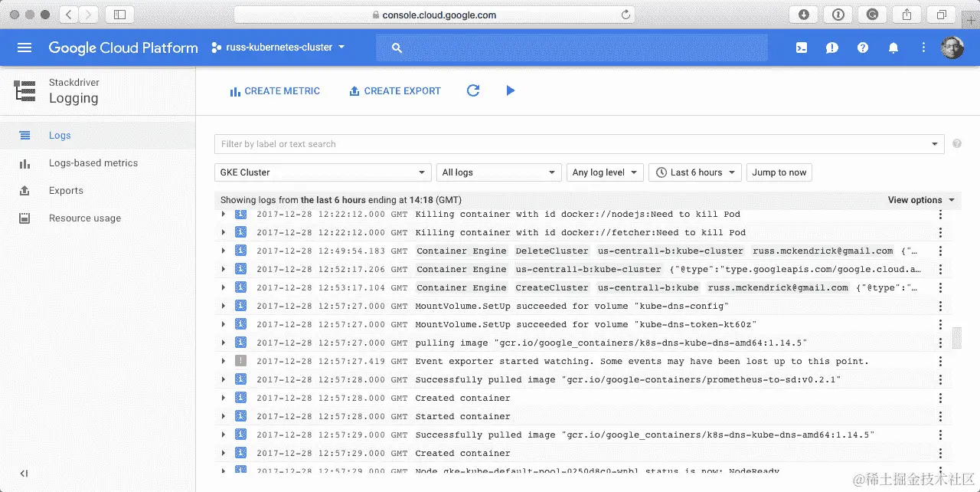This screenshot has height=492, width=980.
Task: Click the search magnifier icon
Action: pos(397,48)
